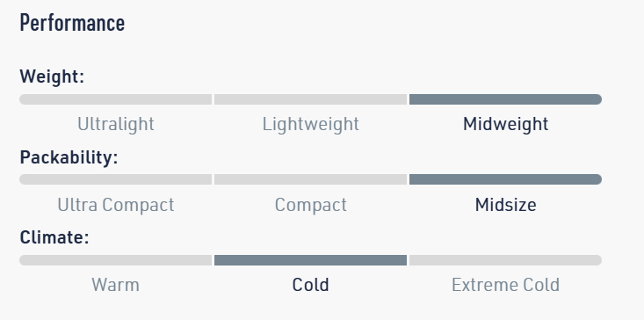Click the Lightweight text label

pos(310,124)
